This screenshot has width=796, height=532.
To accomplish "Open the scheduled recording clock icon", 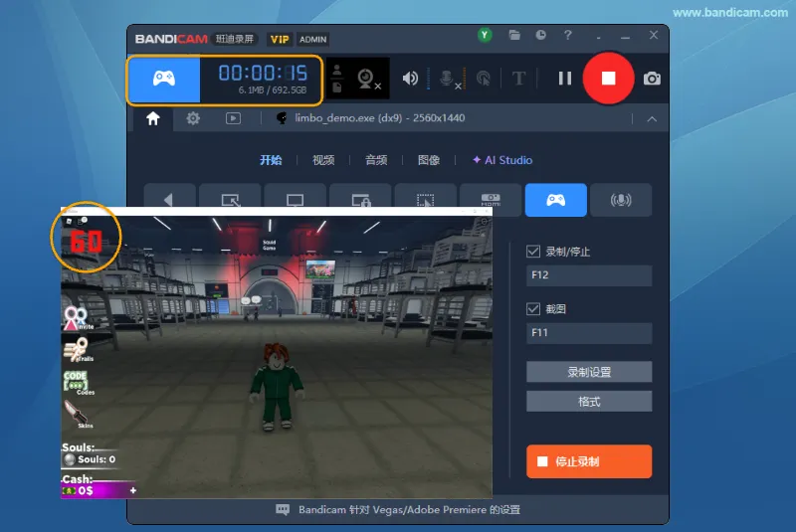I will (x=540, y=35).
